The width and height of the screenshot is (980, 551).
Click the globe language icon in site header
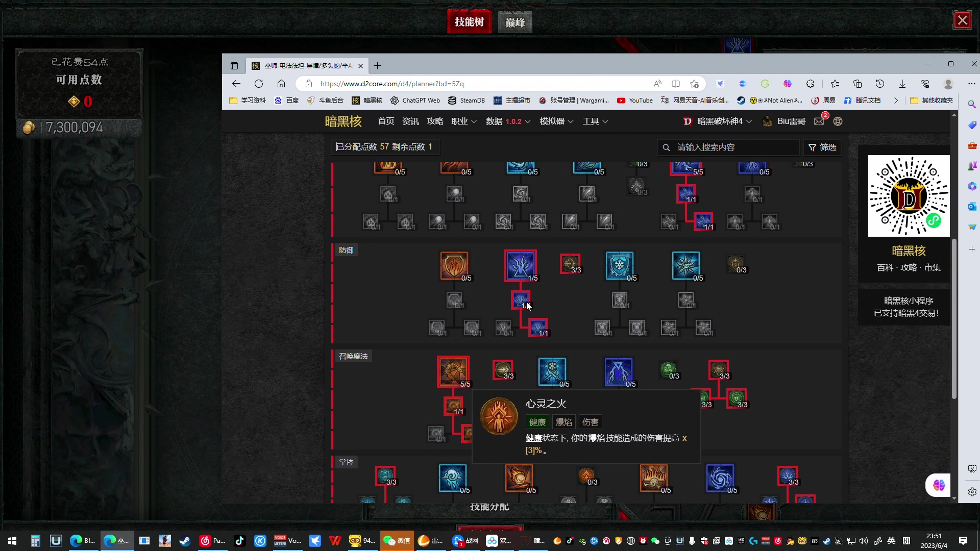coord(838,121)
